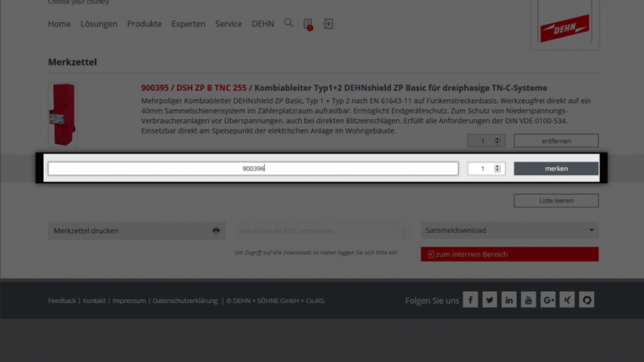Viewport: 644px width, 362px height.
Task: Click quantity stepper beside article number field
Action: (497, 168)
